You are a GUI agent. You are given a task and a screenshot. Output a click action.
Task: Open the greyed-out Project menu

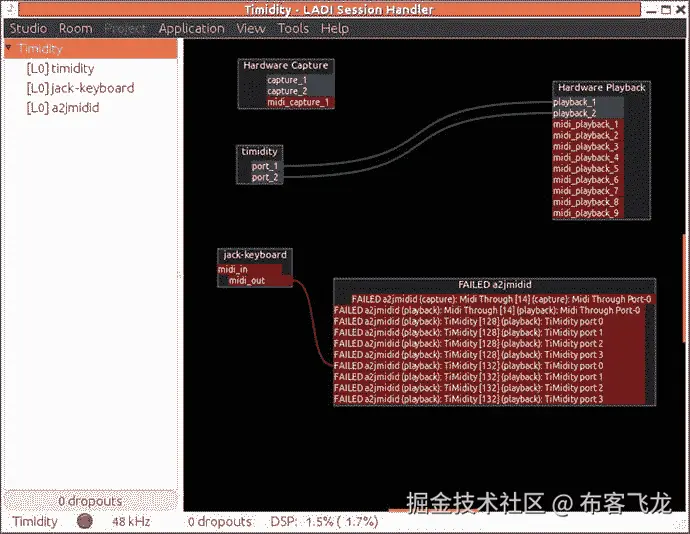(125, 29)
